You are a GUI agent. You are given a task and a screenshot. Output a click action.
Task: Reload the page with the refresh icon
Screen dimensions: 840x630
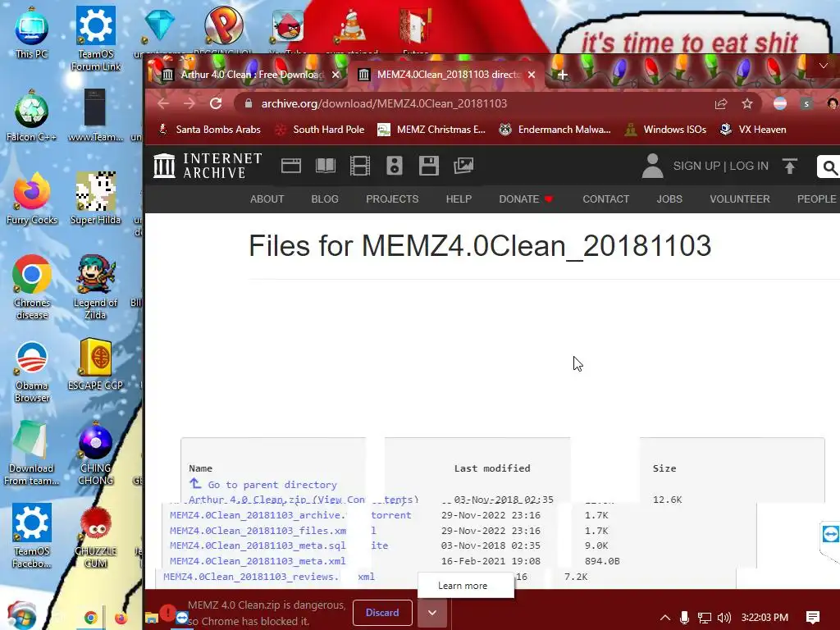pyautogui.click(x=216, y=103)
